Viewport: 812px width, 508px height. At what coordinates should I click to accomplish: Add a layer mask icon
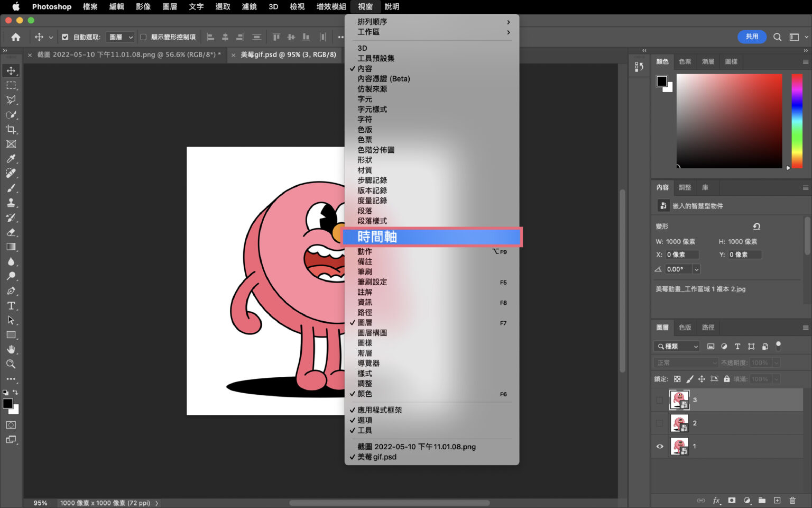pyautogui.click(x=732, y=500)
